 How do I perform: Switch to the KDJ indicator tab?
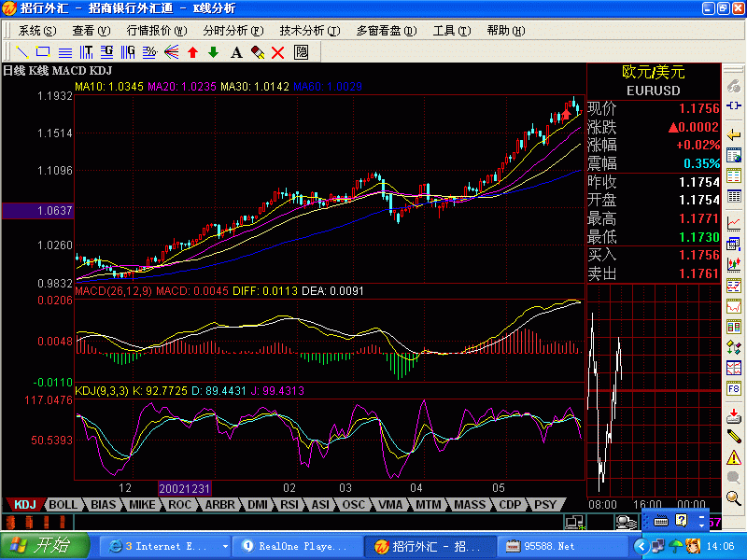25,505
